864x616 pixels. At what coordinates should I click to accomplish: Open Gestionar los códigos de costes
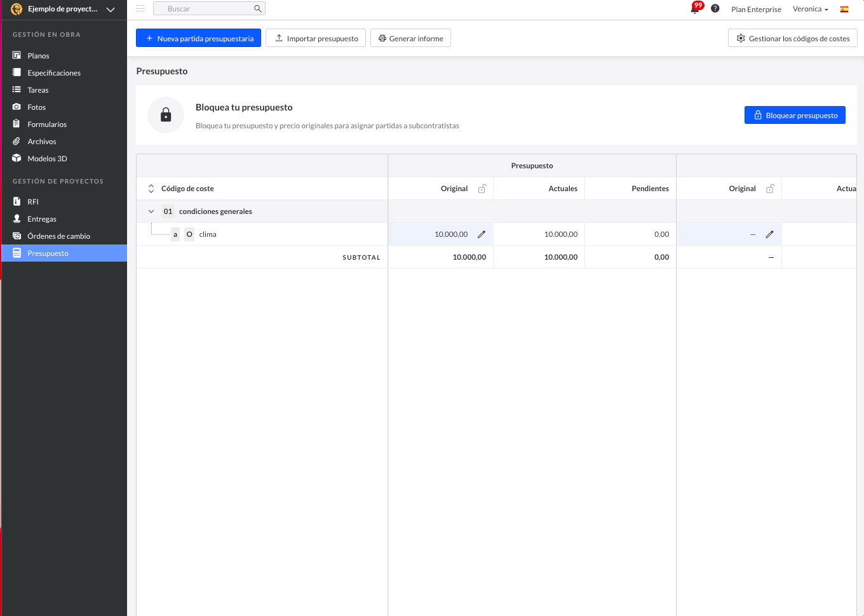pos(793,38)
